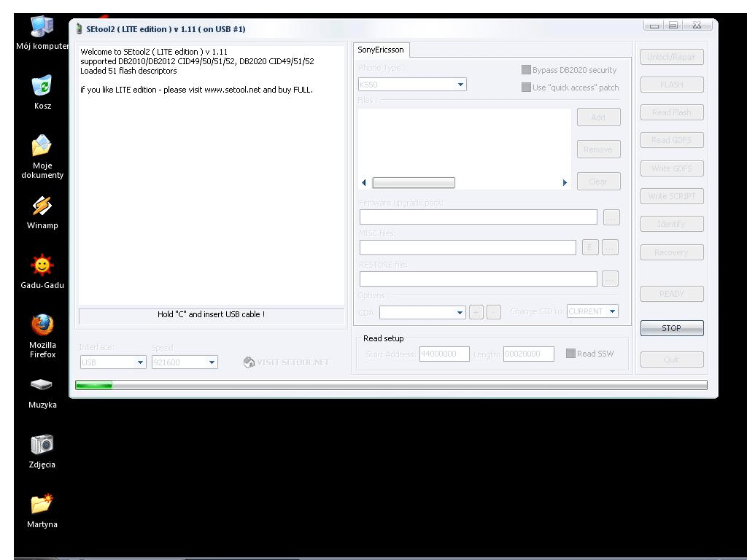747x560 pixels.
Task: Click the Identify button
Action: 671,224
